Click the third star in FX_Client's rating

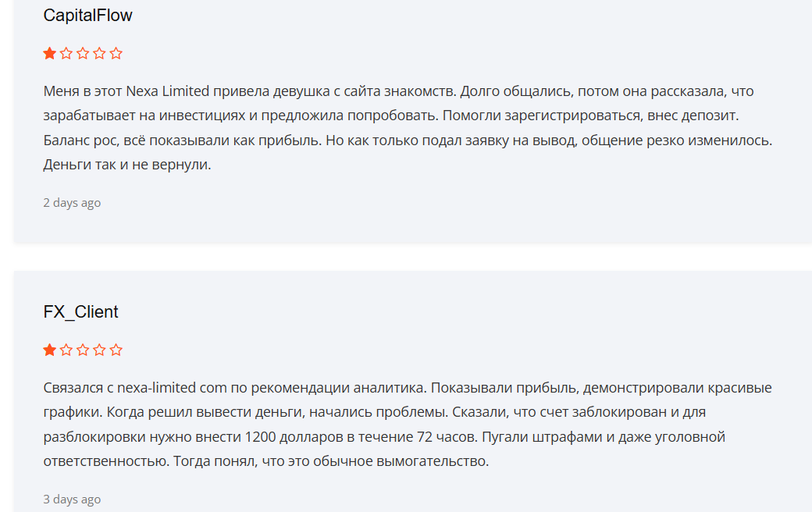(x=83, y=350)
